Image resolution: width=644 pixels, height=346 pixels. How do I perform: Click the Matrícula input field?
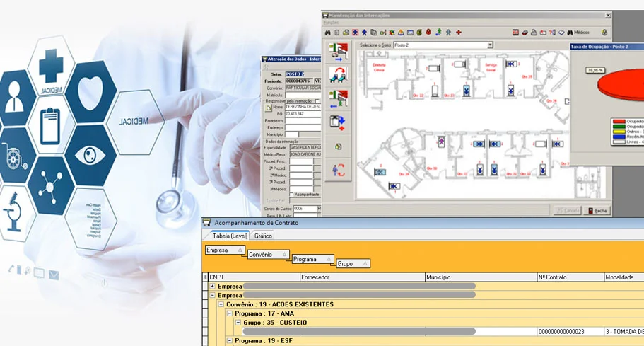[303, 95]
